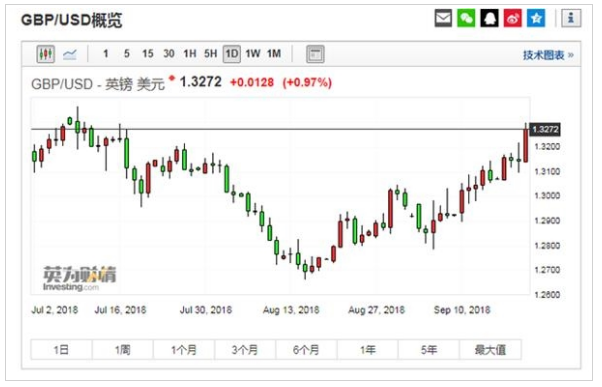Viewport: 602px width, 387px height.
Task: Show the 最大值 time range
Action: [x=490, y=350]
